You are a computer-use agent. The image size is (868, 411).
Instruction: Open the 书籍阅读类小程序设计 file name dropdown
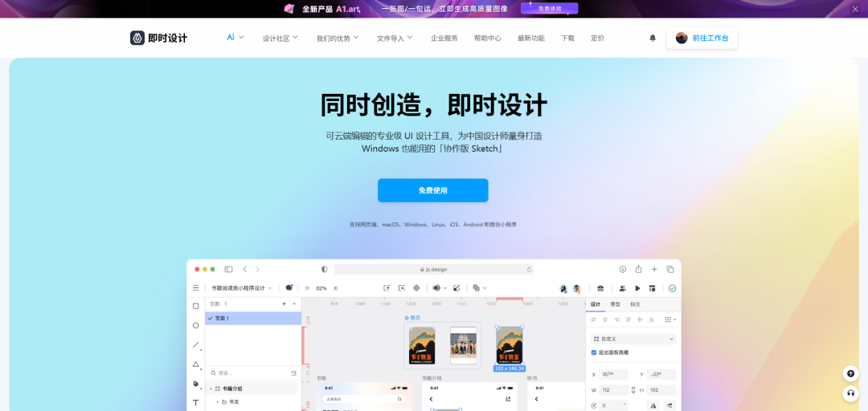242,288
